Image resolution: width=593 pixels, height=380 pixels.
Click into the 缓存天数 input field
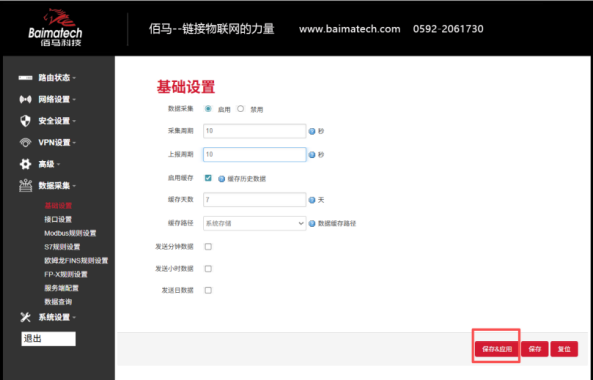click(x=255, y=200)
